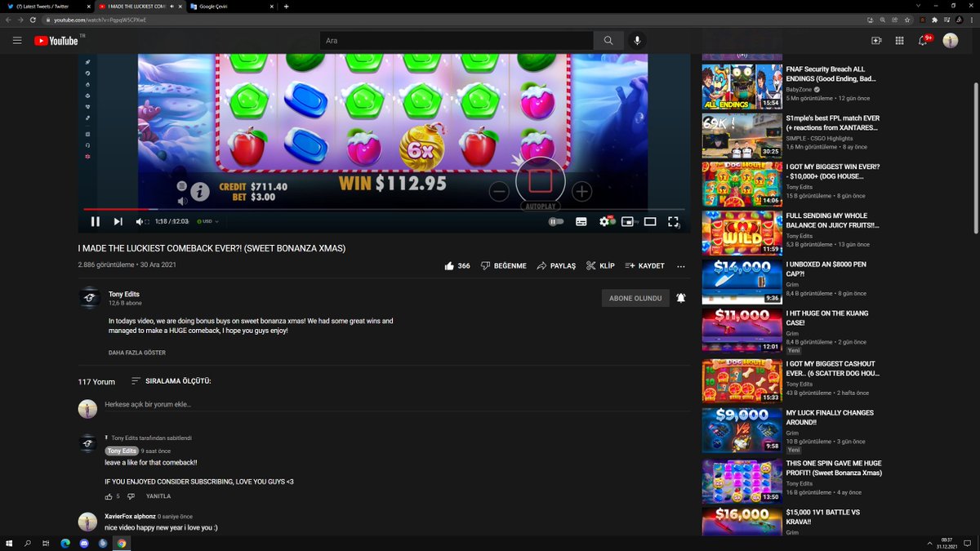Save video with KAYDET
Screen dimensions: 980x551
pos(644,266)
